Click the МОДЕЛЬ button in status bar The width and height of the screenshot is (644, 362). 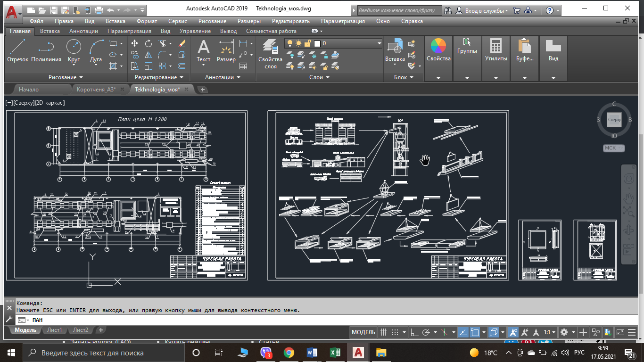[363, 332]
